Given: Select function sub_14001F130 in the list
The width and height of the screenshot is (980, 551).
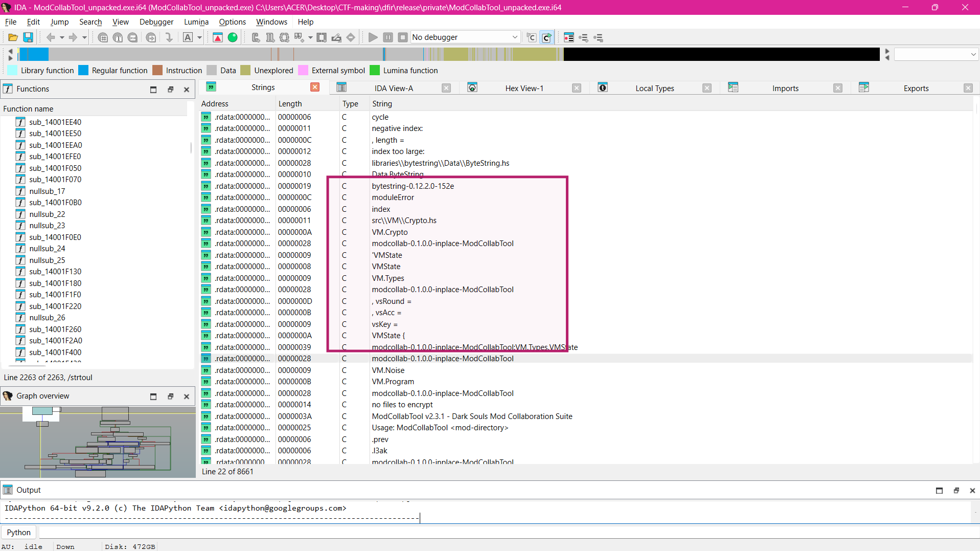Looking at the screenshot, I should tap(55, 272).
